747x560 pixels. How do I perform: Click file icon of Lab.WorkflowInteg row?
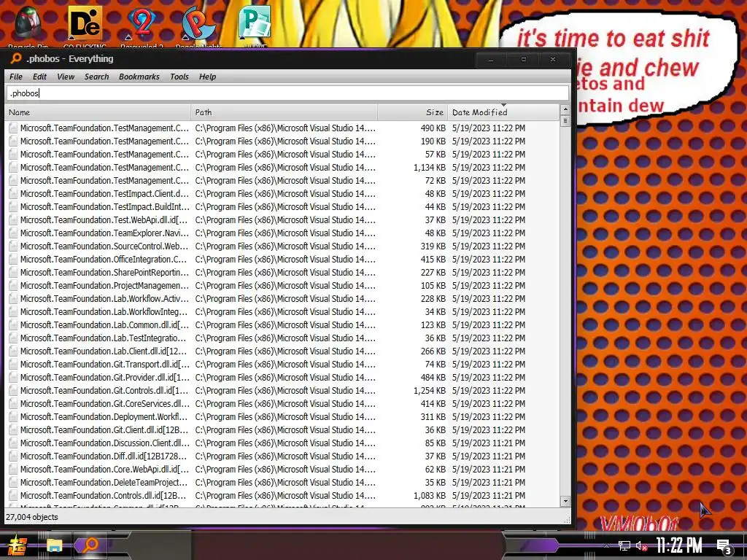[x=13, y=311]
